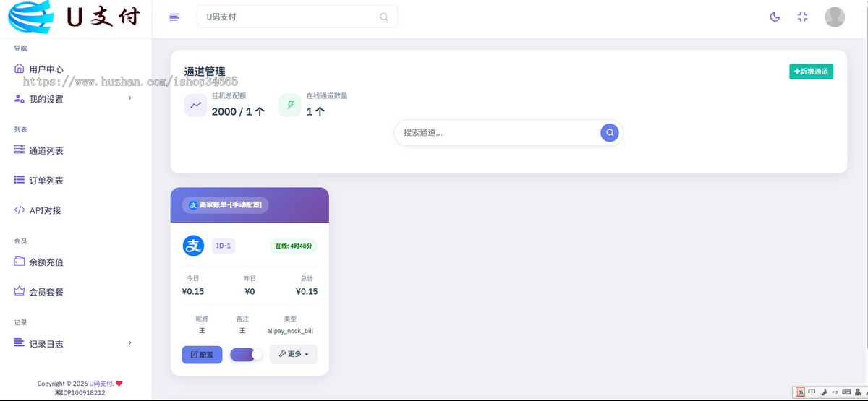The height and width of the screenshot is (401, 868).
Task: Click the magnifier icon in top search box
Action: tap(384, 17)
